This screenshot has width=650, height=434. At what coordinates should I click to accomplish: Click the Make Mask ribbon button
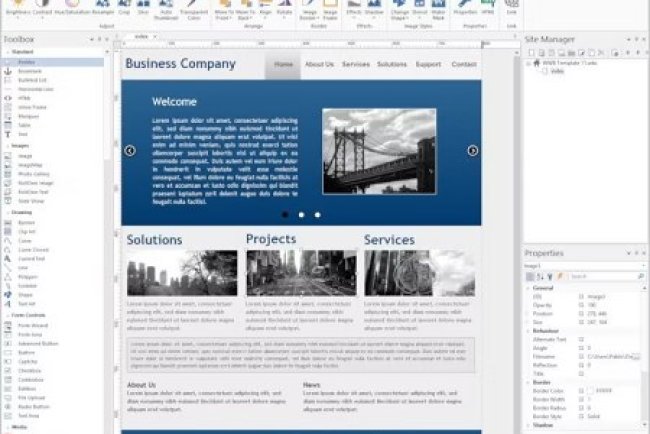438,9
